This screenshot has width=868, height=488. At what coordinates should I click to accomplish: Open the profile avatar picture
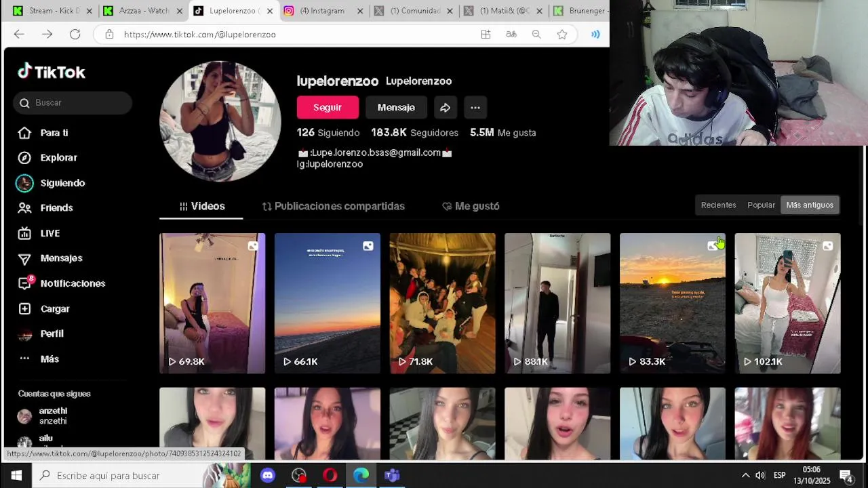[x=220, y=122]
